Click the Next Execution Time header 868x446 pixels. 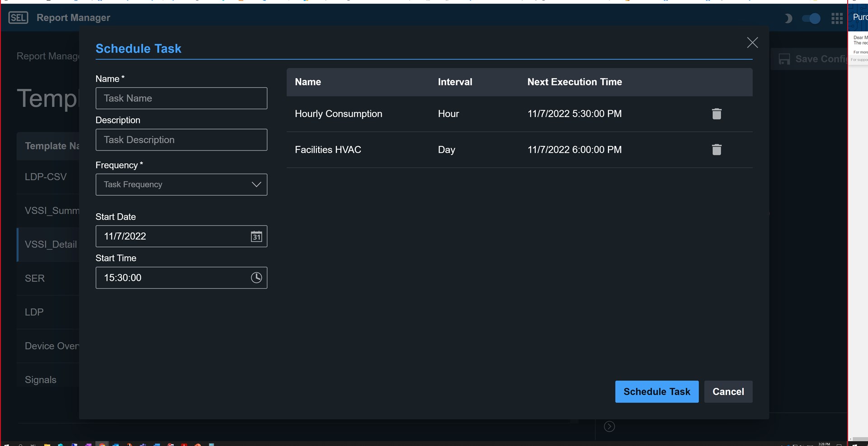point(574,82)
